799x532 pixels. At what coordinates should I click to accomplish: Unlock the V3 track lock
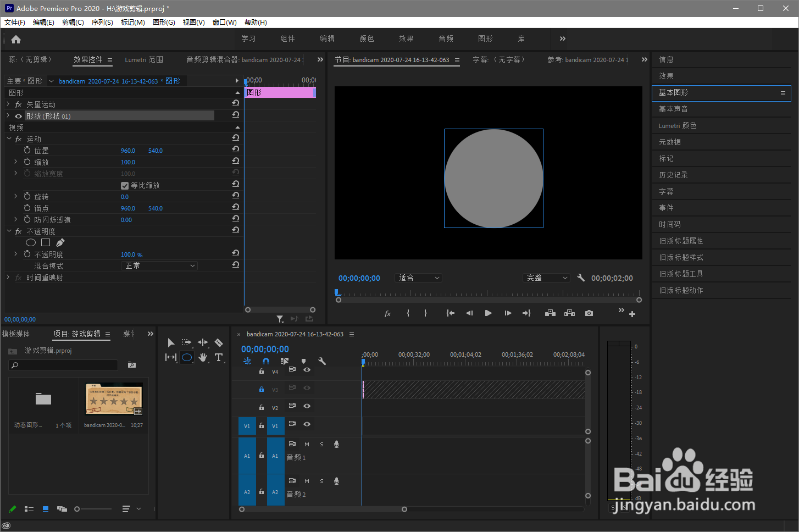262,389
